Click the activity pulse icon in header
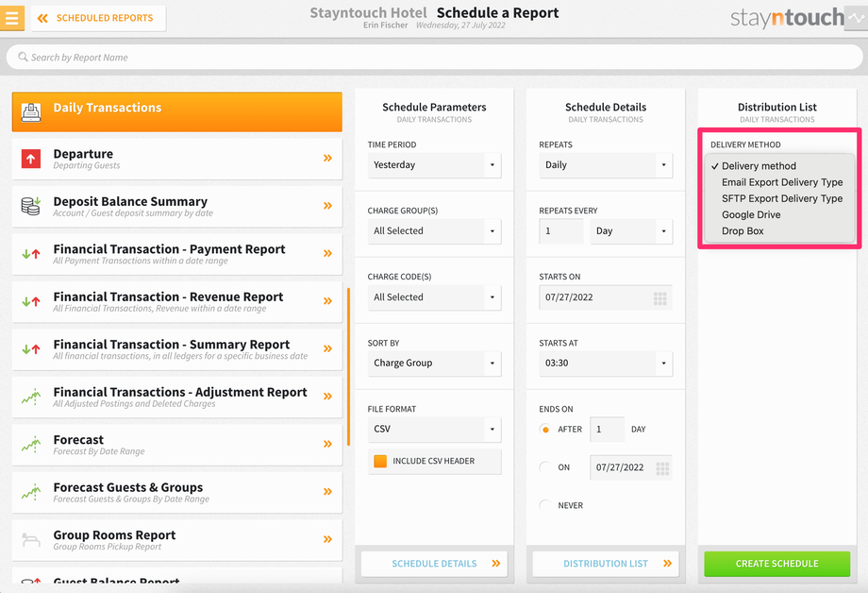The width and height of the screenshot is (868, 593). click(x=856, y=18)
